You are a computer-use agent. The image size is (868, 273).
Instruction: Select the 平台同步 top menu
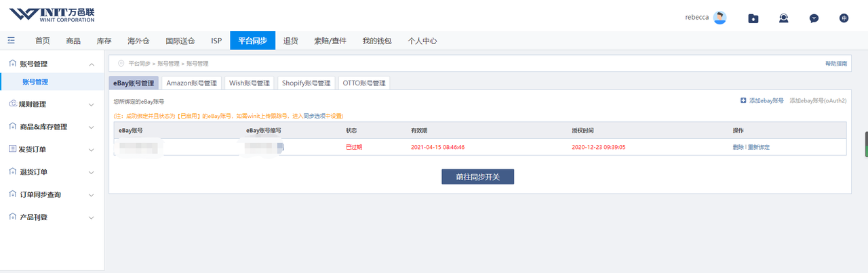(252, 41)
